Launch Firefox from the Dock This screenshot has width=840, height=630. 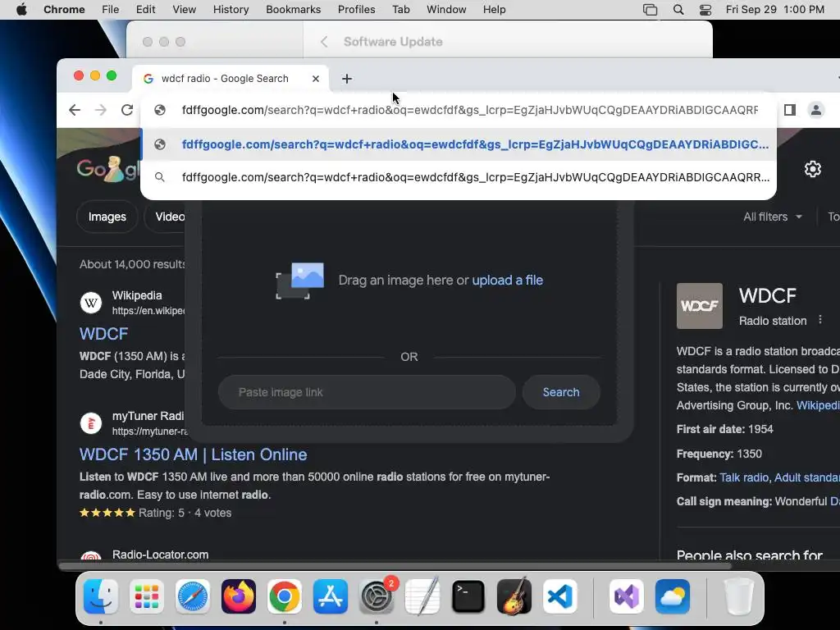tap(239, 596)
